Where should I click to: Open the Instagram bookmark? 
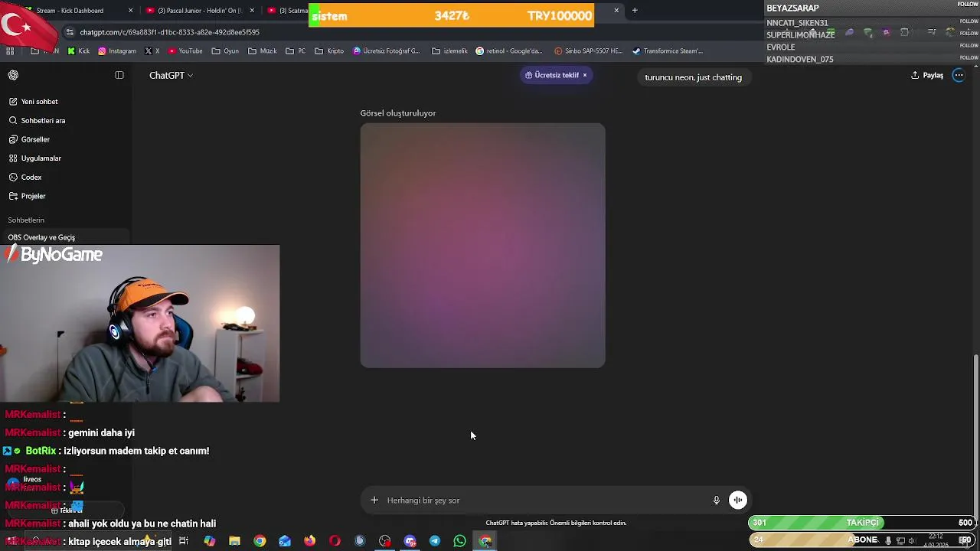117,51
